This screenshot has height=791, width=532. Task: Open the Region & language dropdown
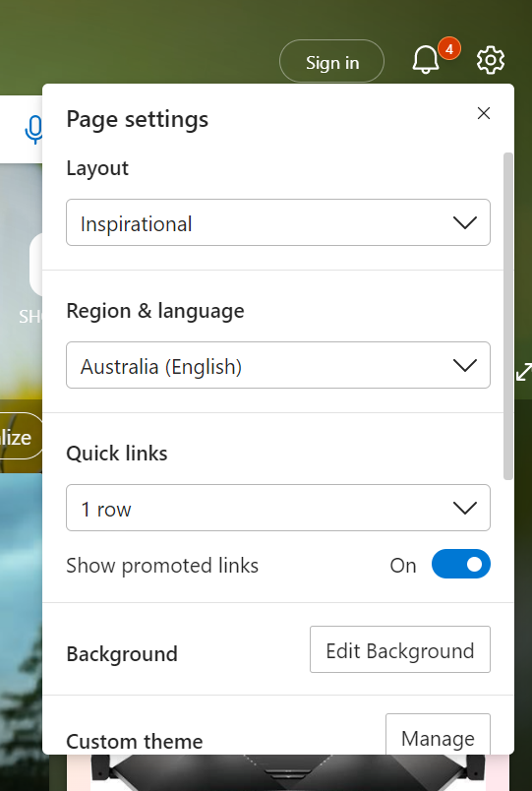click(278, 365)
